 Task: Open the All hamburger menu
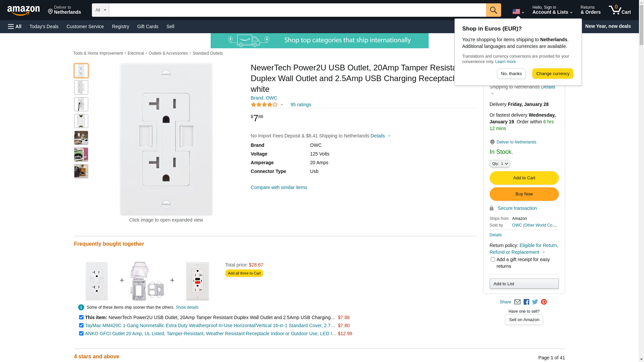point(15,26)
